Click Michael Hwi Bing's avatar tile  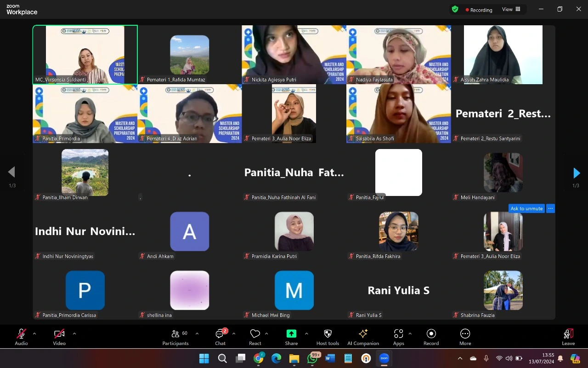click(x=294, y=290)
